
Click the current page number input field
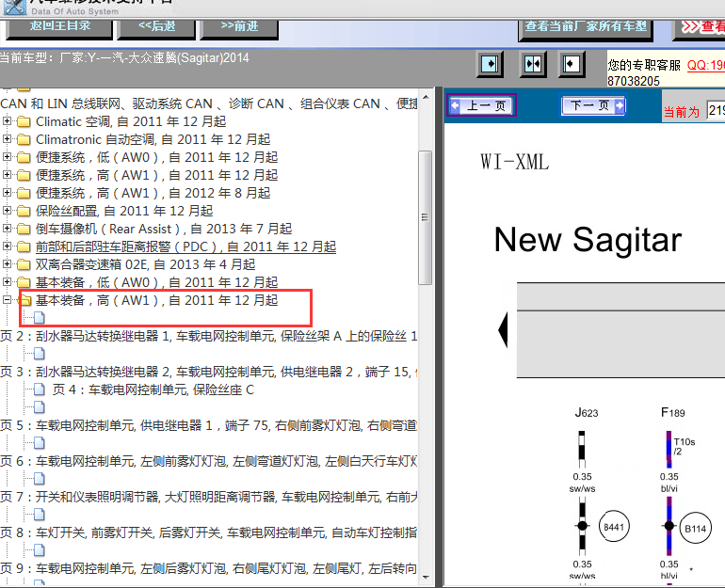pos(716,111)
